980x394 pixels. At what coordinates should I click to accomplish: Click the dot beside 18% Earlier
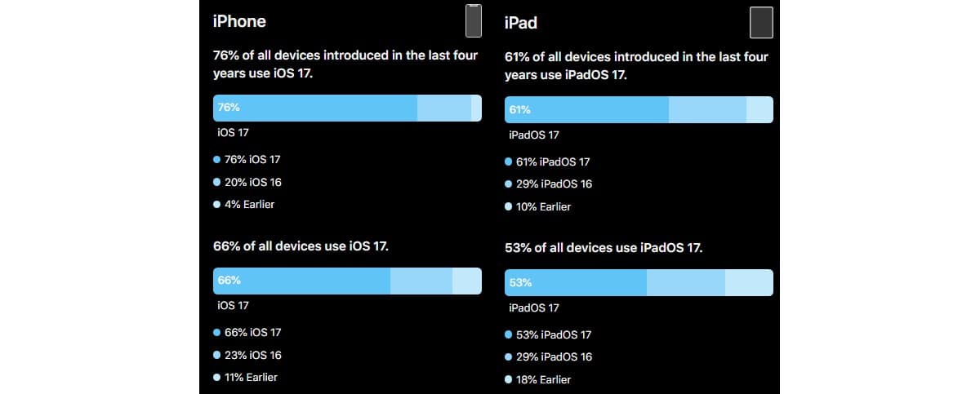coord(509,379)
